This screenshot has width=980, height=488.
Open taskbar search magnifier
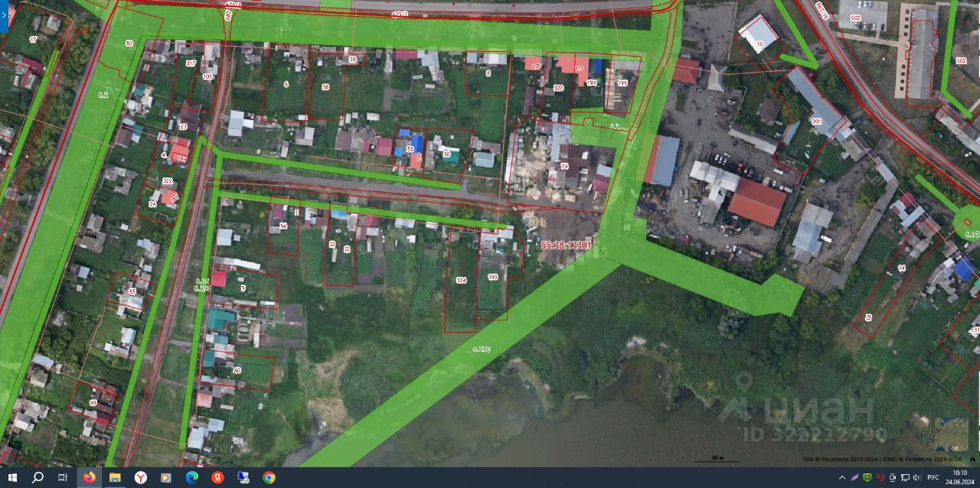click(38, 477)
